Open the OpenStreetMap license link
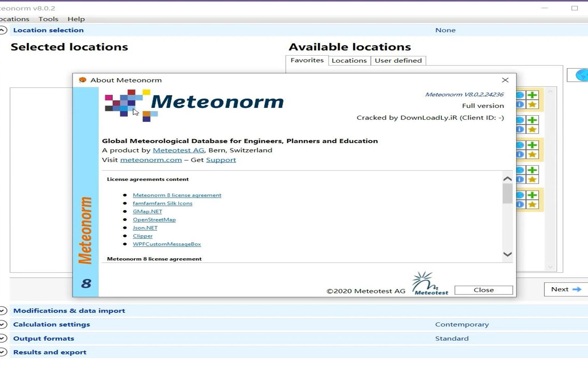 click(x=154, y=220)
